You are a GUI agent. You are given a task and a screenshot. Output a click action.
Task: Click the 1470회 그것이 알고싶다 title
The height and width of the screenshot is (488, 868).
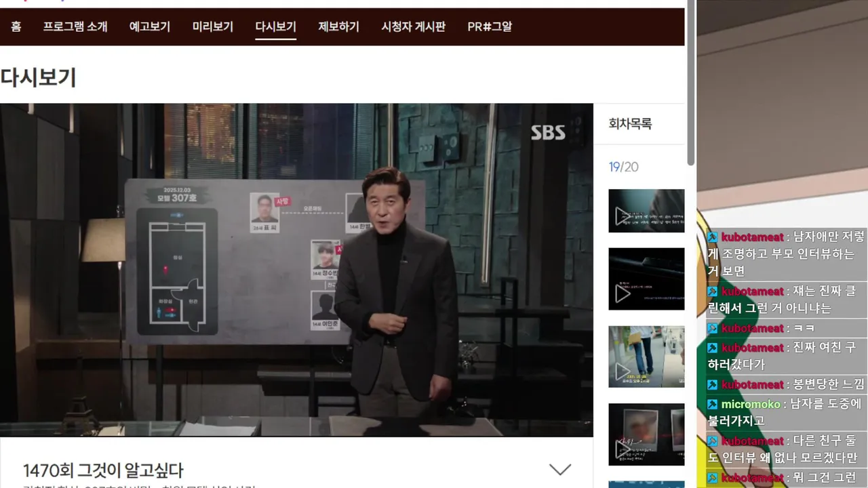tap(103, 470)
